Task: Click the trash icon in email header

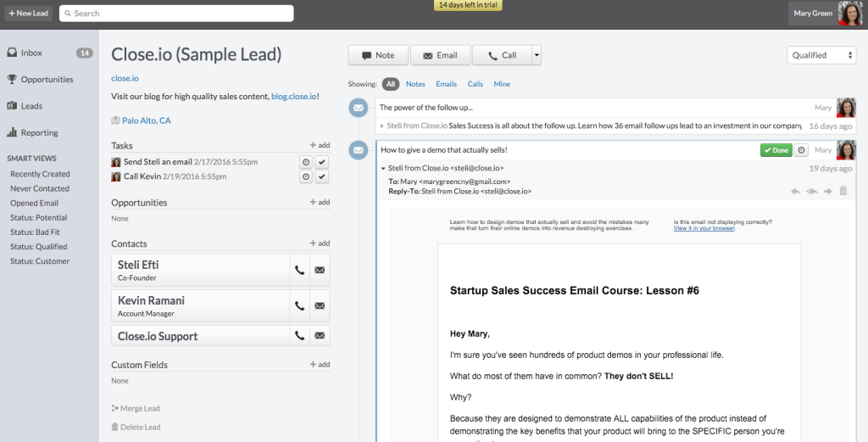Action: click(x=843, y=191)
